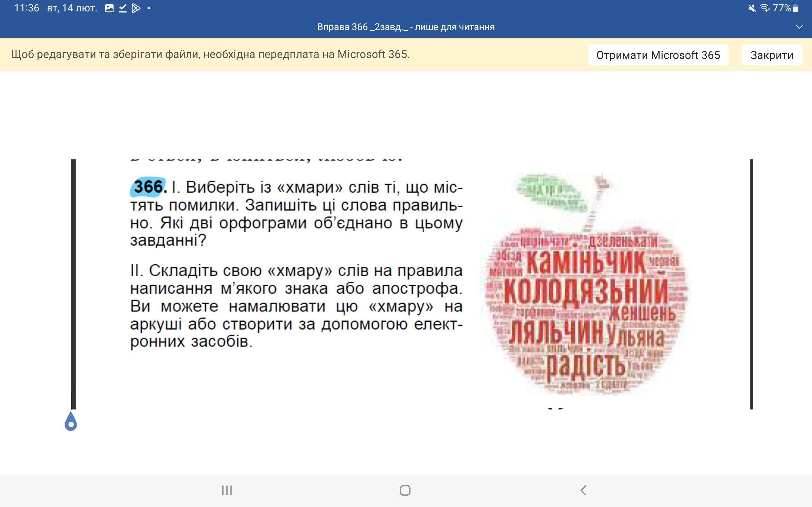The image size is (812, 507).
Task: Tap the Android back arrow icon
Action: click(583, 490)
